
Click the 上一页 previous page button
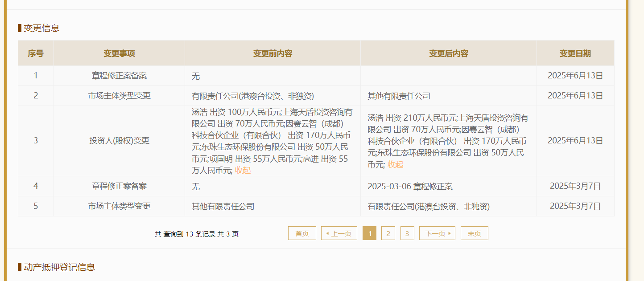point(339,233)
